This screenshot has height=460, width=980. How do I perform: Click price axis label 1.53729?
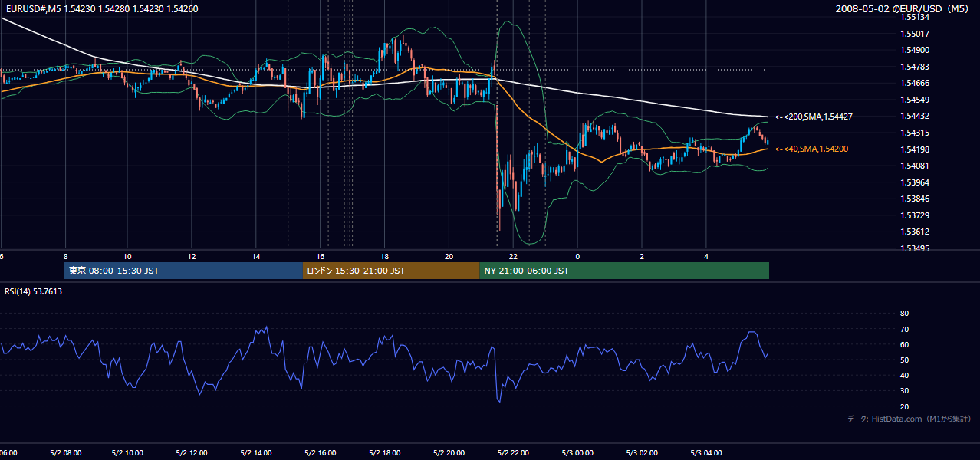tap(916, 215)
